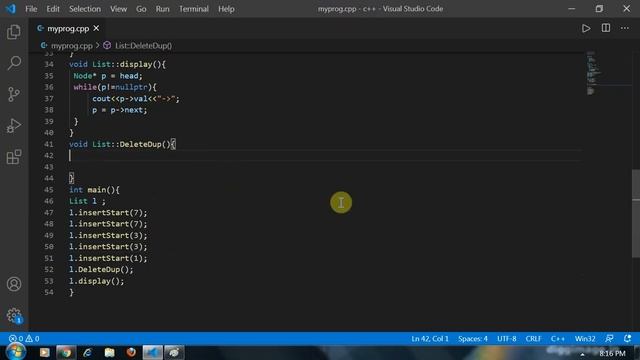Open the media player taskbar icon
This screenshot has width=640, height=360.
pos(44,353)
